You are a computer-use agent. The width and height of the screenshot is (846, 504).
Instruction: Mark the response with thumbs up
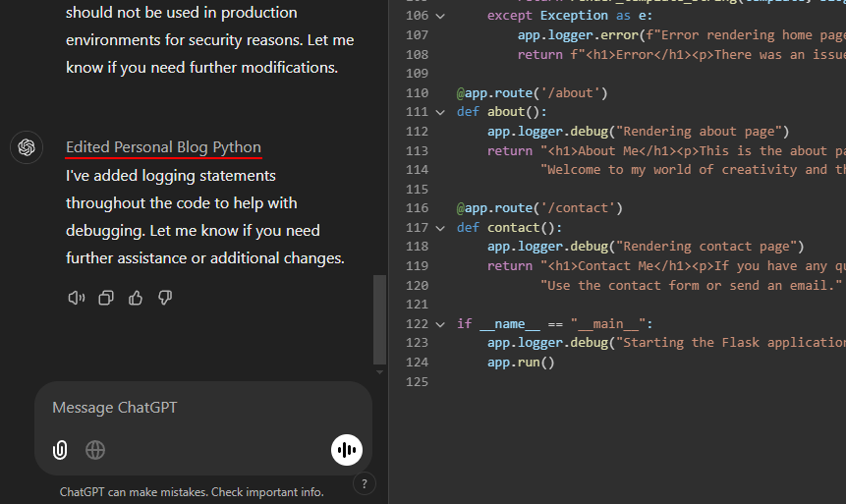click(136, 298)
